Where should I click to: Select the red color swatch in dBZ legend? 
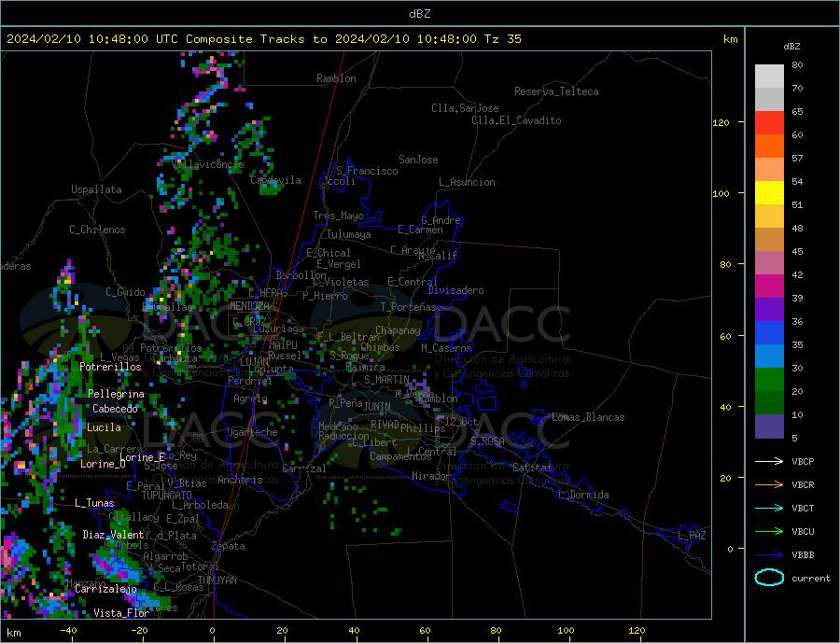point(769,122)
